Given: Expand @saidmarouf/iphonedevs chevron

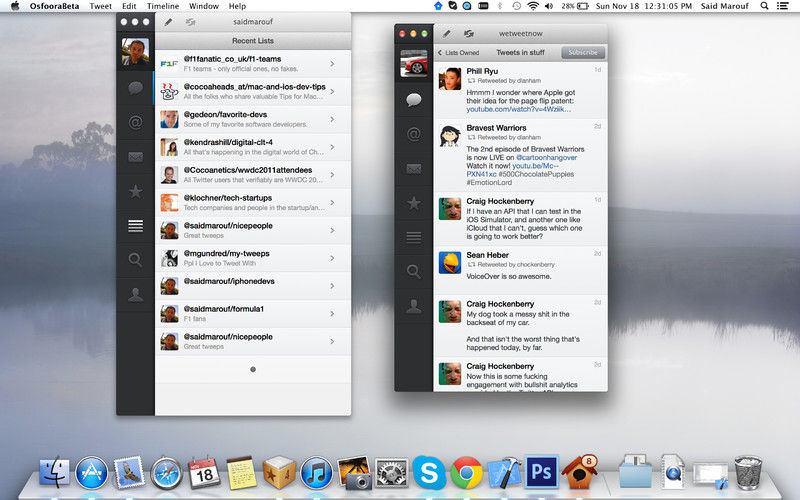Looking at the screenshot, I should 332,286.
